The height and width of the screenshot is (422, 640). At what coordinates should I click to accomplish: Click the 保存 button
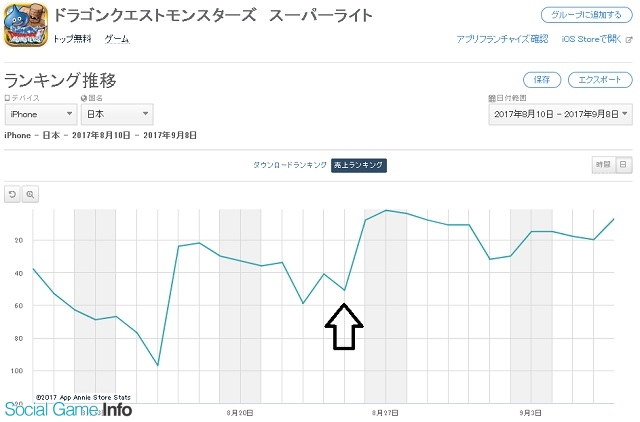point(542,80)
